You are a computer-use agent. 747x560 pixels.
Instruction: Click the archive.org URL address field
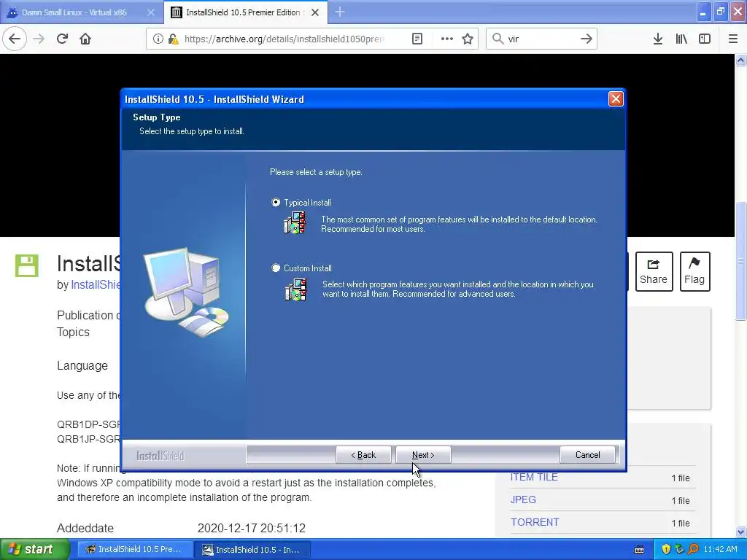pyautogui.click(x=284, y=39)
